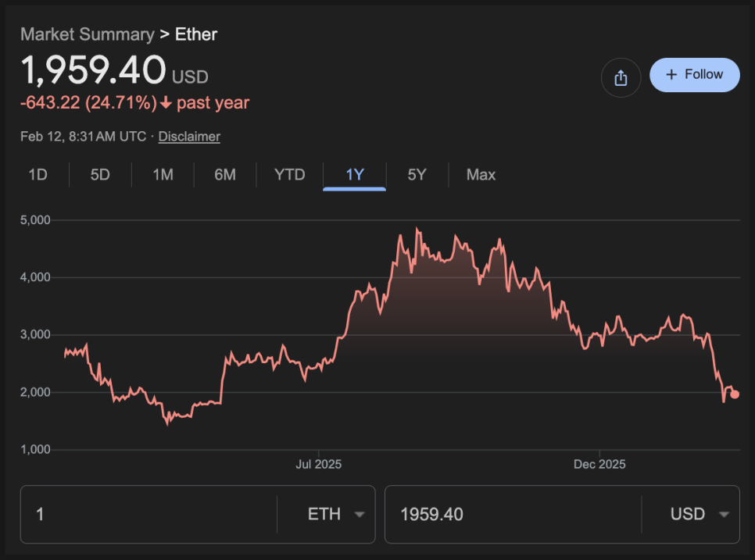Select the YTD tab
Image resolution: width=755 pixels, height=560 pixels.
tap(289, 174)
